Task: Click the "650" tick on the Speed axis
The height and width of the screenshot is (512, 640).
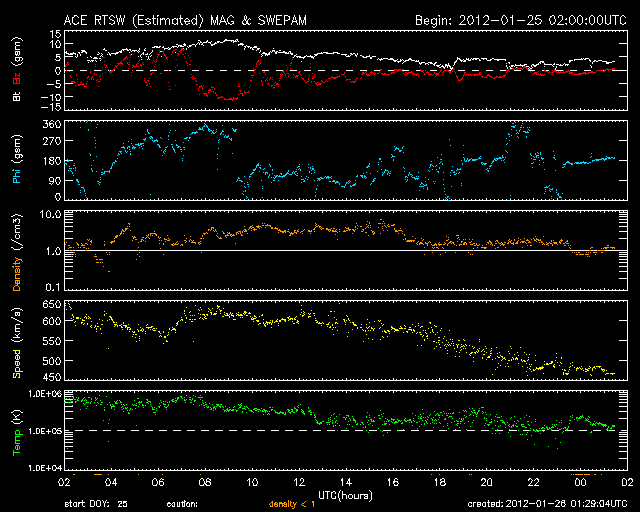Action: click(x=52, y=305)
